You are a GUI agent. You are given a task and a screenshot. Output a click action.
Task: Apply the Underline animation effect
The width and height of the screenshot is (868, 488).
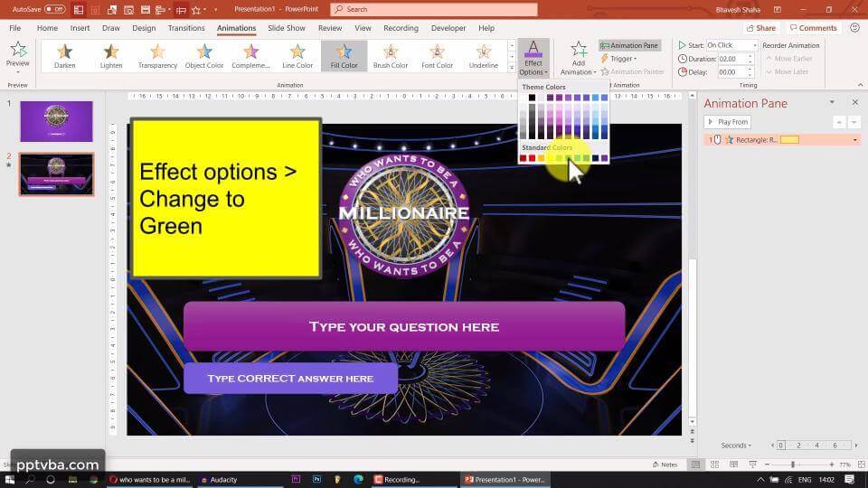(x=483, y=56)
